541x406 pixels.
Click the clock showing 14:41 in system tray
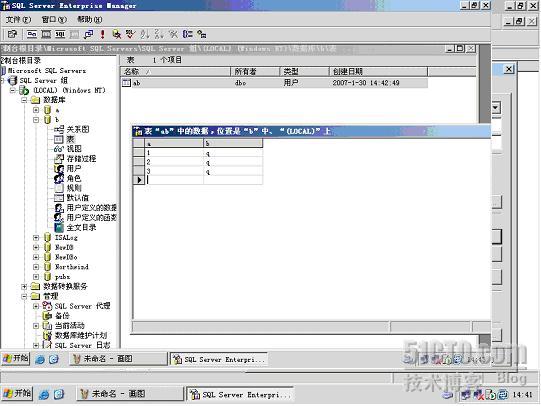click(522, 394)
